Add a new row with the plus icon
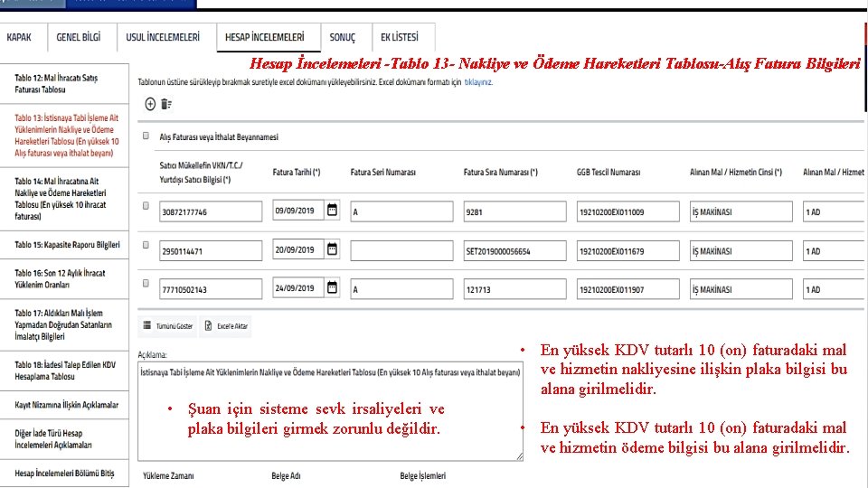Image resolution: width=868 pixels, height=488 pixels. (x=150, y=104)
